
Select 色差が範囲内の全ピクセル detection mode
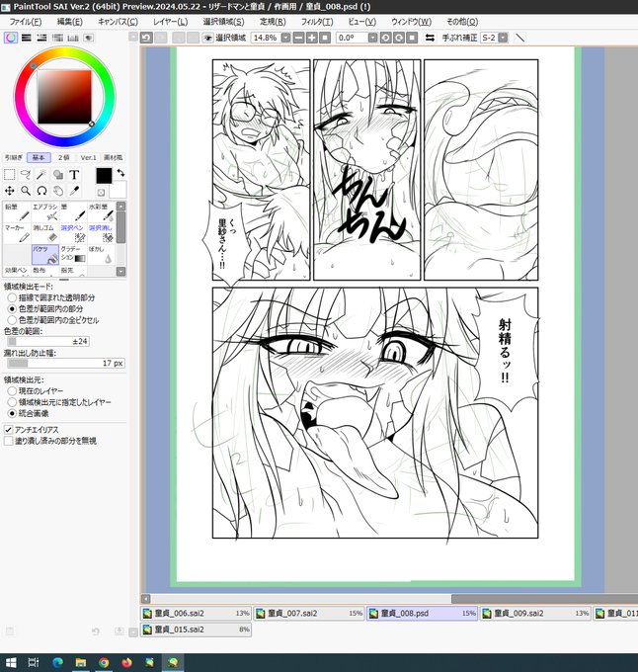[x=53, y=320]
